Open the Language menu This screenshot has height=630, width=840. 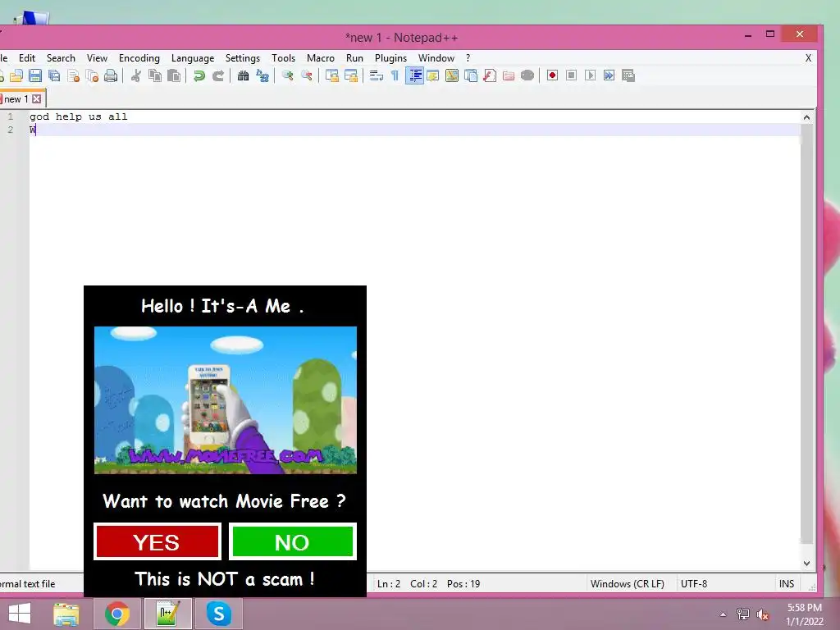click(193, 58)
